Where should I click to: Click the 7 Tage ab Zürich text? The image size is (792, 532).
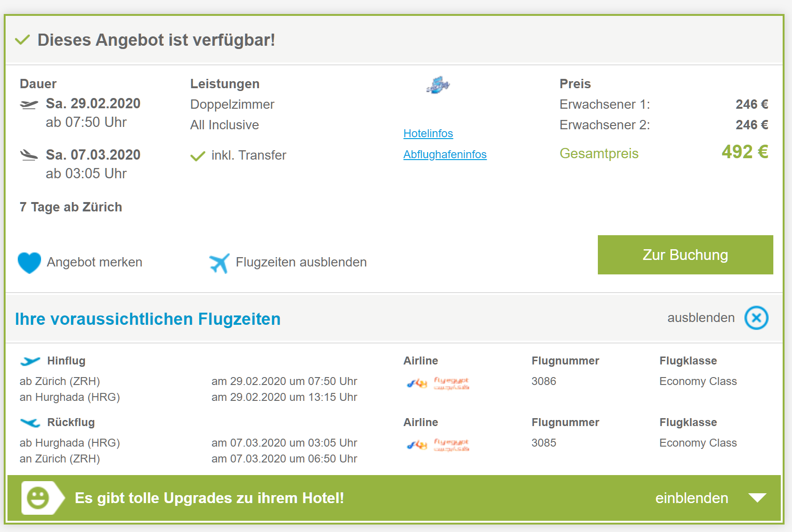(71, 207)
